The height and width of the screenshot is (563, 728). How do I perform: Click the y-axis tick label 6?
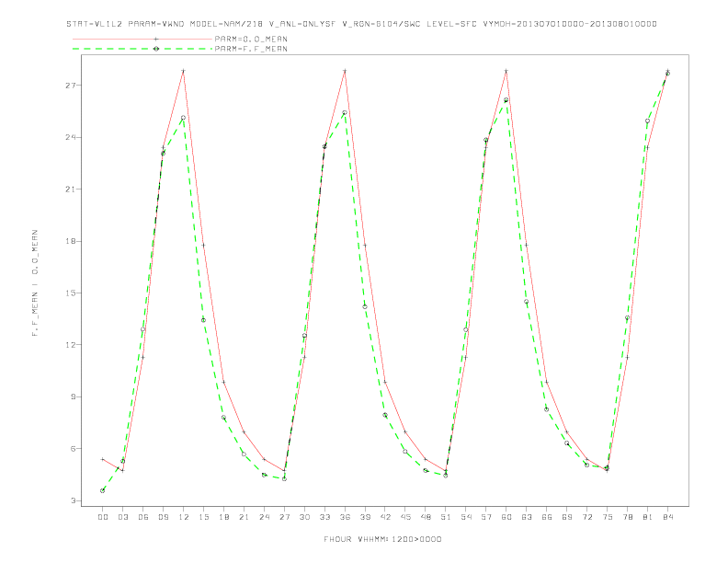click(x=74, y=449)
